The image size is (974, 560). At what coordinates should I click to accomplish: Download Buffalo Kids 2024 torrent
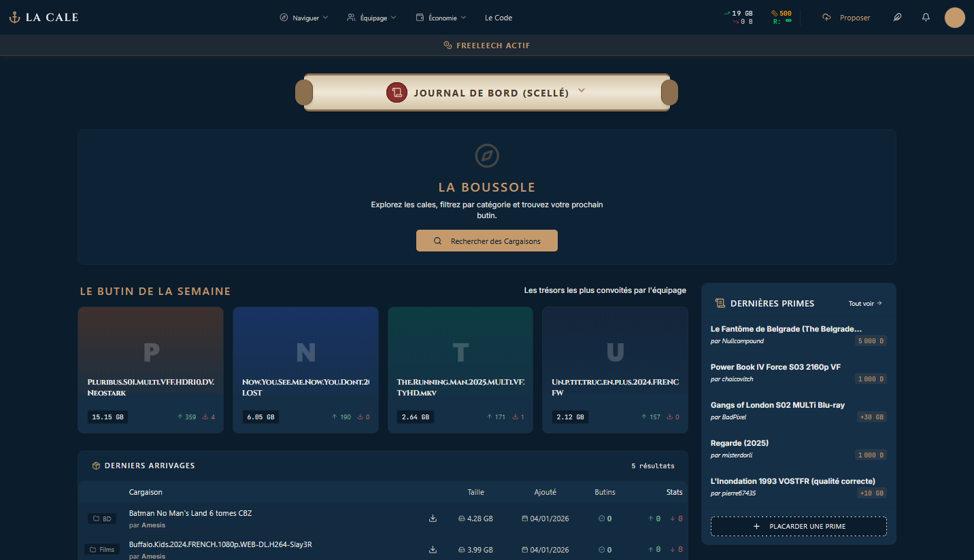tap(433, 550)
